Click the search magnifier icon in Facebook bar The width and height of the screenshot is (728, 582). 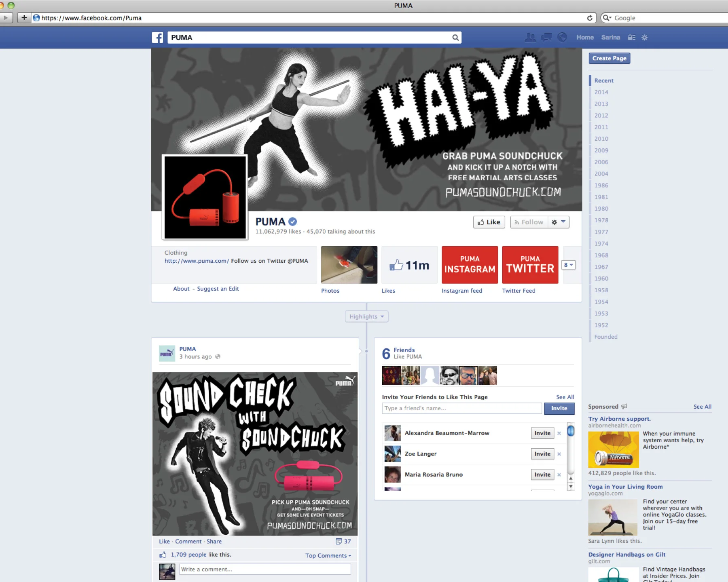[455, 38]
